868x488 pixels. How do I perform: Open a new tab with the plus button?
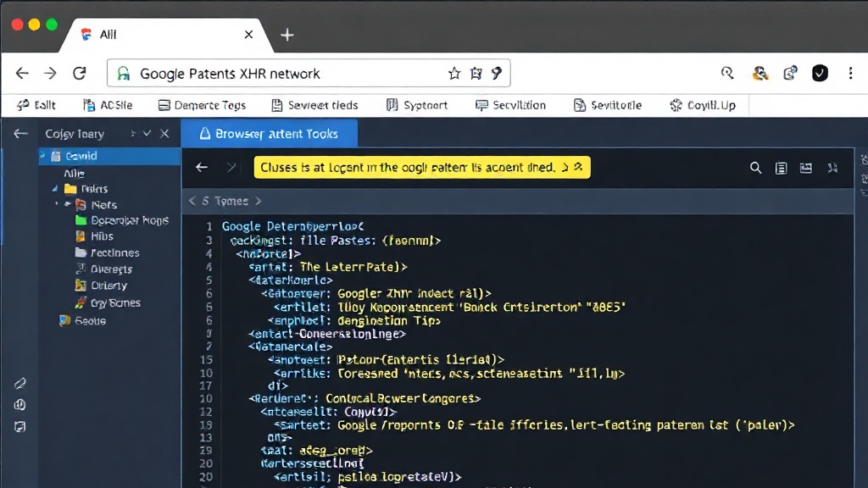tap(287, 35)
